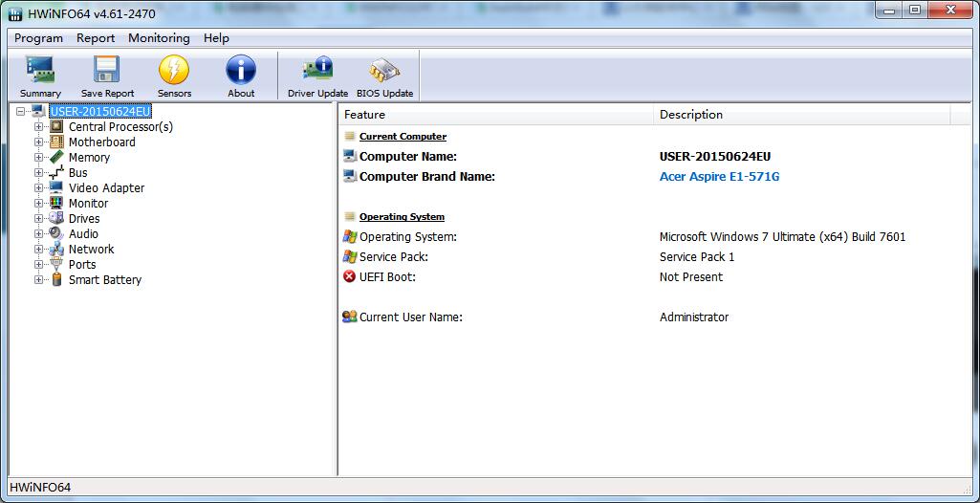Expand the Audio node
This screenshot has height=503, width=980.
tap(39, 233)
